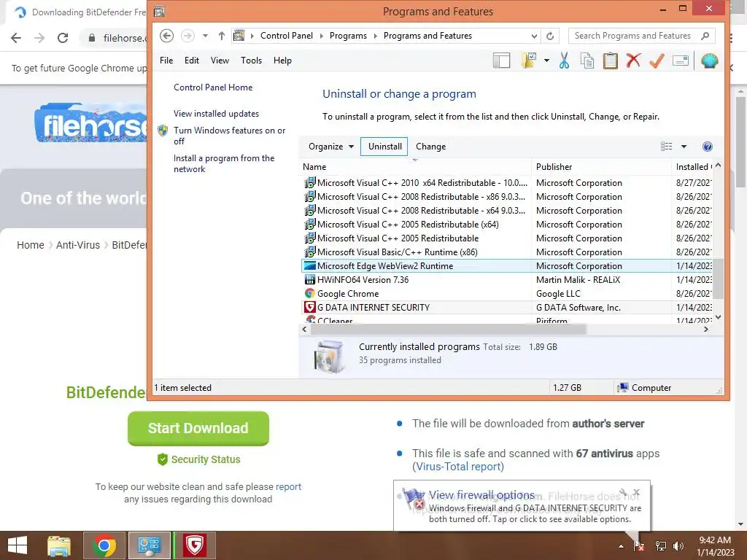Image resolution: width=747 pixels, height=560 pixels.
Task: Click the Properties toolbar icon beside the checkmark
Action: pyautogui.click(x=681, y=61)
